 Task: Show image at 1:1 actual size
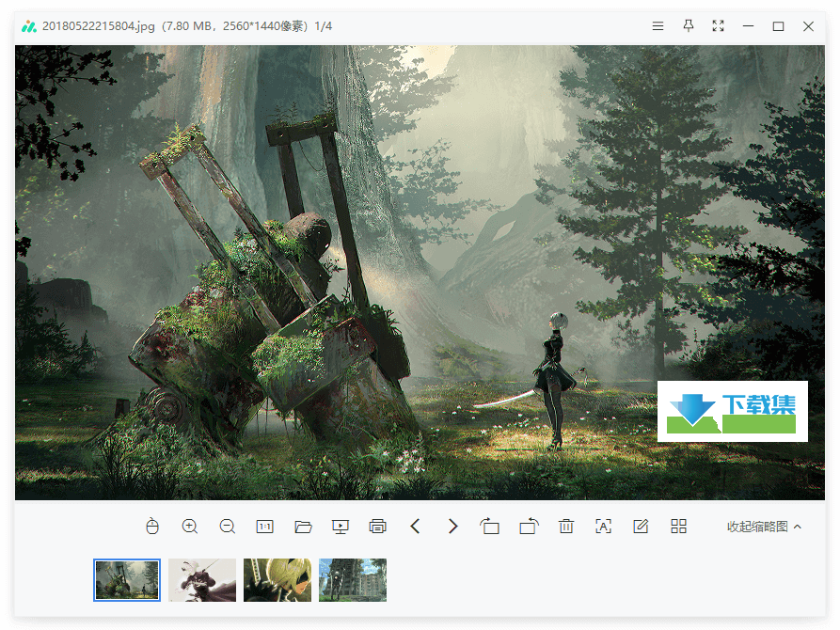(264, 527)
